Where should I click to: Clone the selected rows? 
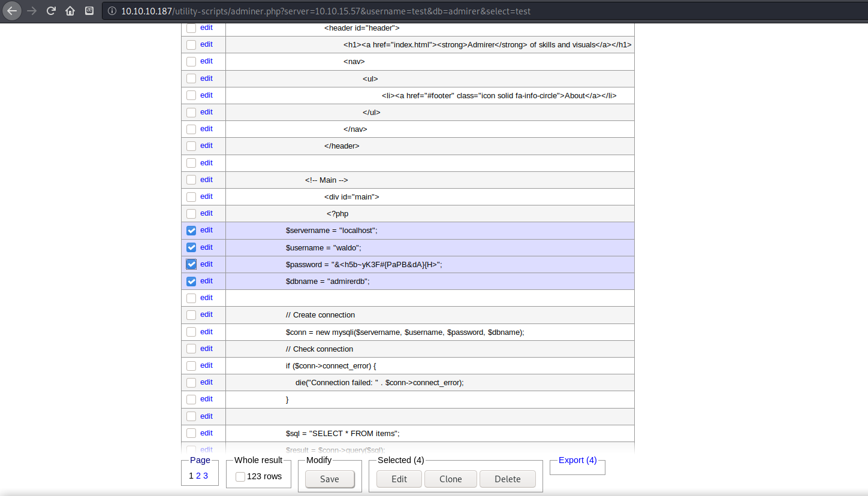[x=450, y=479]
